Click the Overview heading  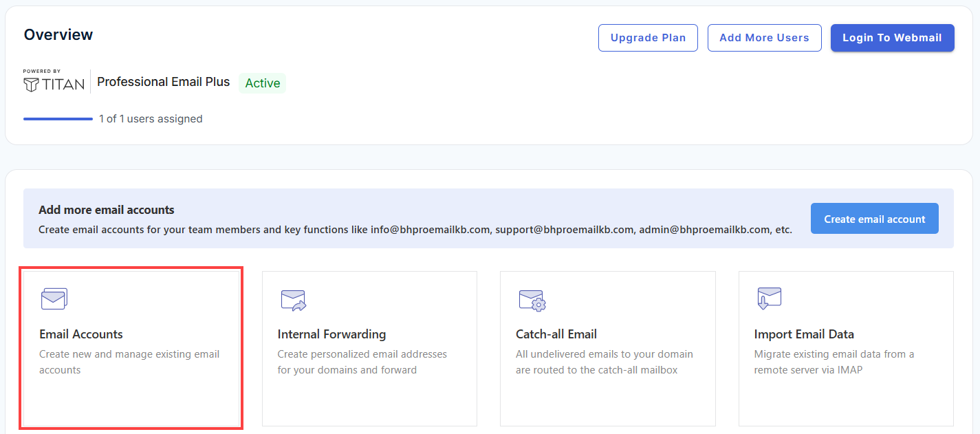58,34
